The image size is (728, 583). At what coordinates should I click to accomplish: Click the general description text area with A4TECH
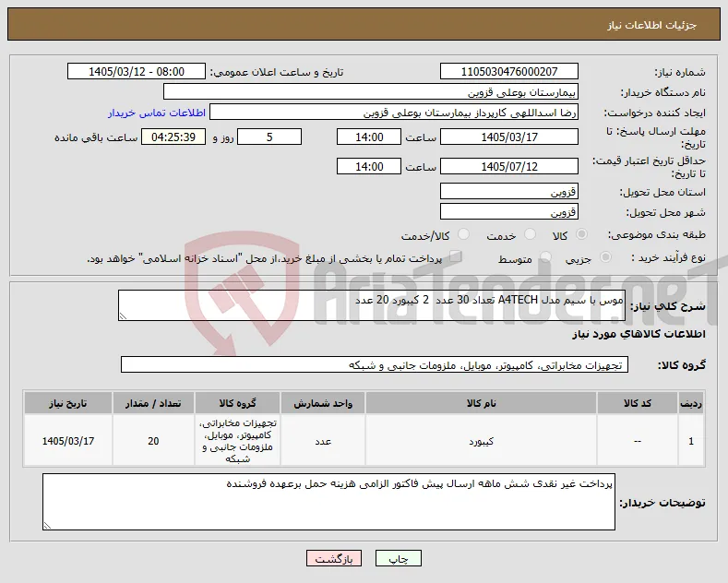tap(372, 305)
